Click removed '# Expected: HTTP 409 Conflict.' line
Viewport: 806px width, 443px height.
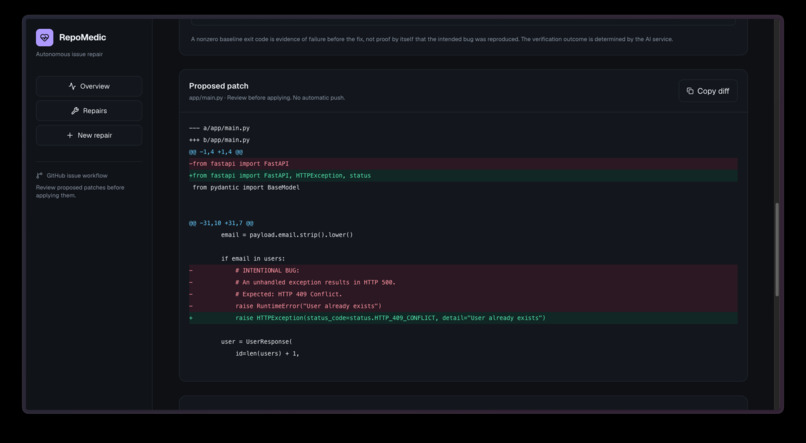[x=463, y=294]
